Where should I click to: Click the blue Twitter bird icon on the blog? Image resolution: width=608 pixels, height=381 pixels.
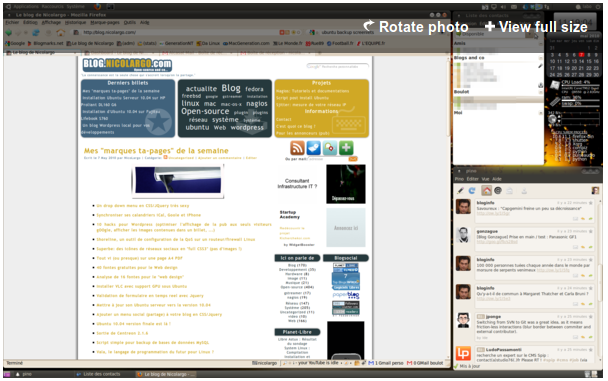pyautogui.click(x=314, y=148)
